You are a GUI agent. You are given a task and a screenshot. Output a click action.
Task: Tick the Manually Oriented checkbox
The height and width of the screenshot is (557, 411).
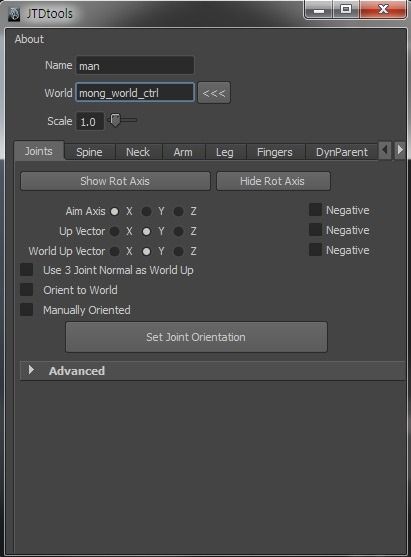click(26, 309)
